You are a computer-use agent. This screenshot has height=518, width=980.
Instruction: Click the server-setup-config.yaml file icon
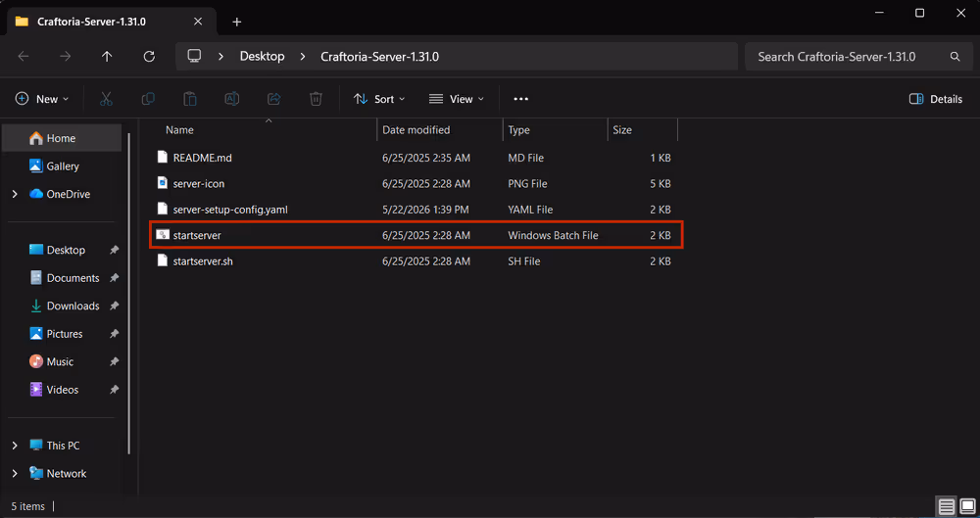[163, 210]
